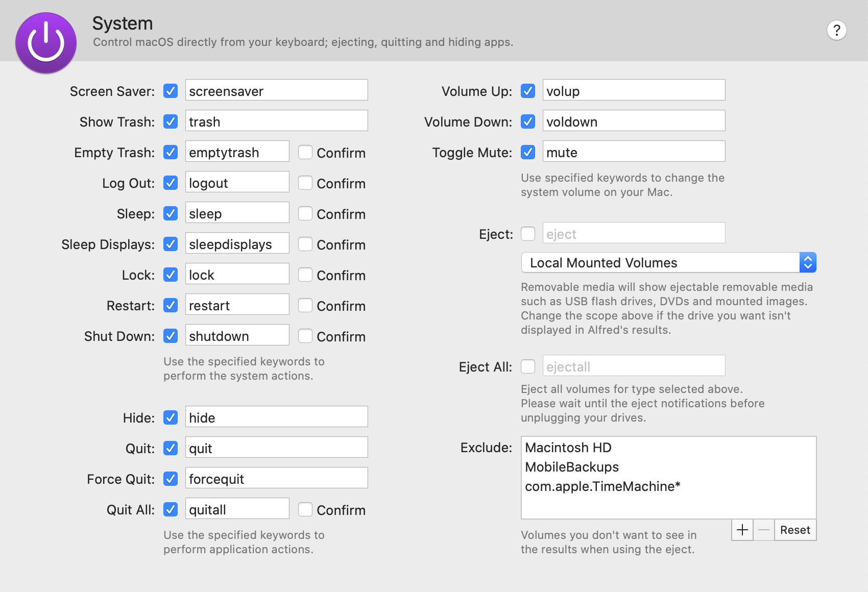The width and height of the screenshot is (868, 592).
Task: Select com.apple.TimeMachine* exclusion entry
Action: coord(602,486)
